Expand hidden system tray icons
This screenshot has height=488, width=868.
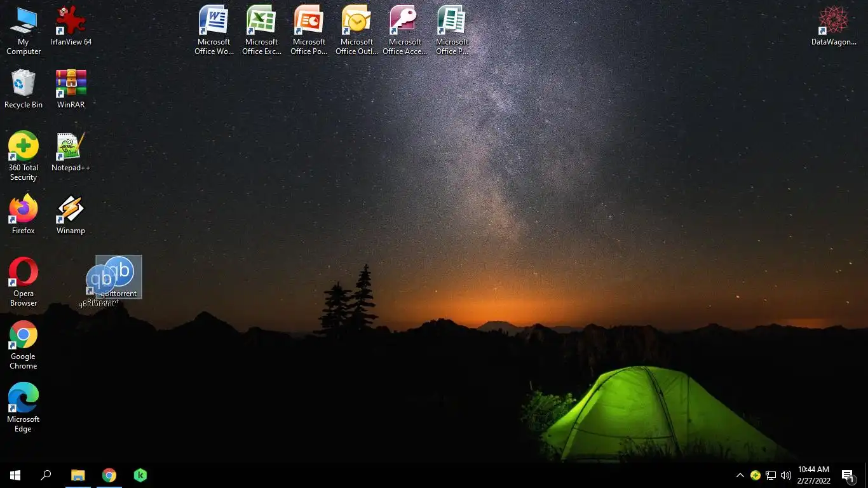(740, 475)
